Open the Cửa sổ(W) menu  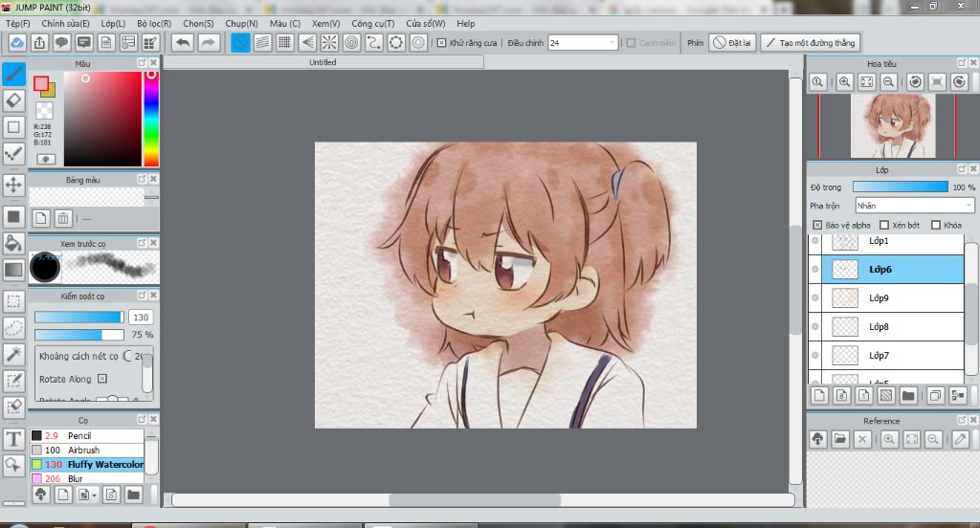point(426,24)
